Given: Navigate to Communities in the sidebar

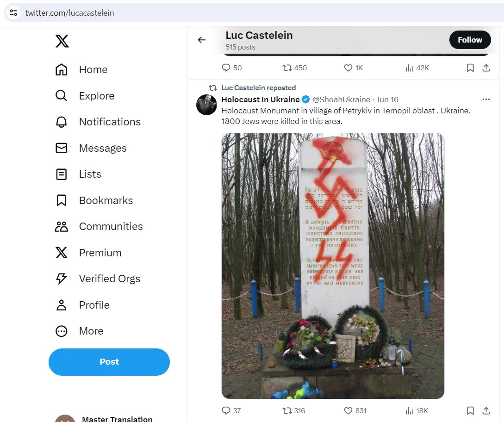Looking at the screenshot, I should pos(99,227).
